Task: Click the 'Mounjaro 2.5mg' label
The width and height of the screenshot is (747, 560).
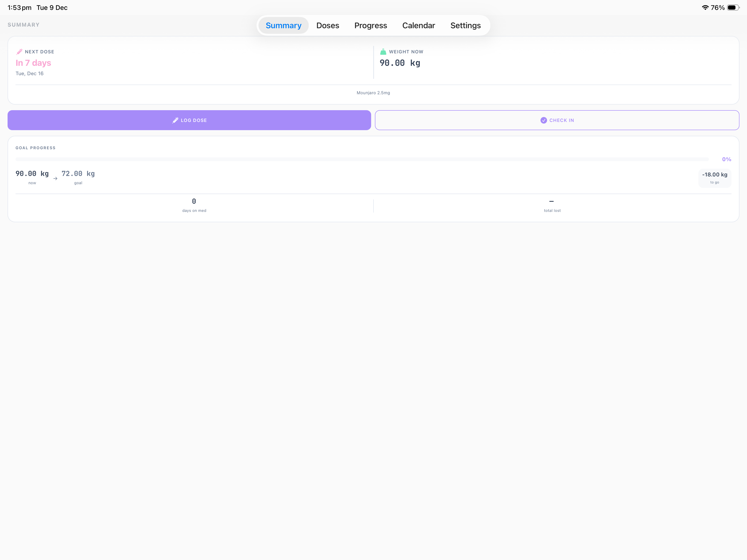Action: (x=373, y=92)
